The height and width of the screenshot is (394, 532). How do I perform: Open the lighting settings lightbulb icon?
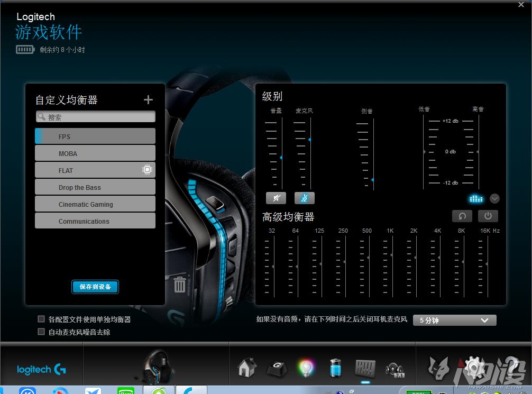[306, 368]
